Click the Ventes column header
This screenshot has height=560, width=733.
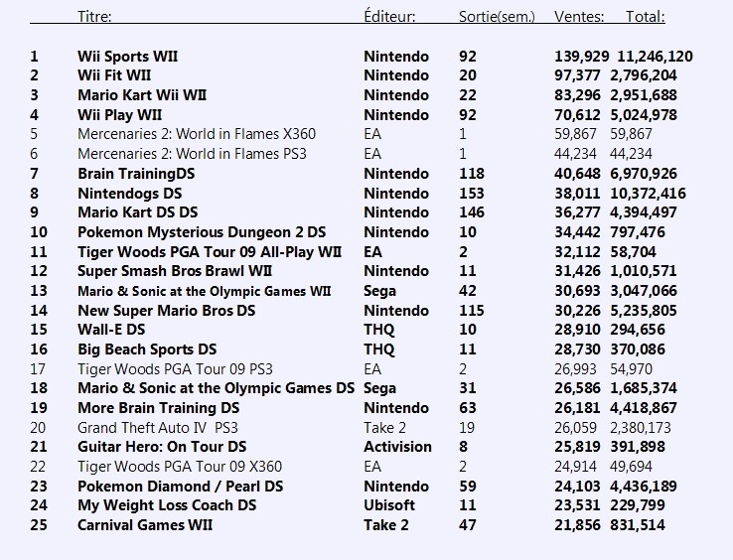[579, 17]
